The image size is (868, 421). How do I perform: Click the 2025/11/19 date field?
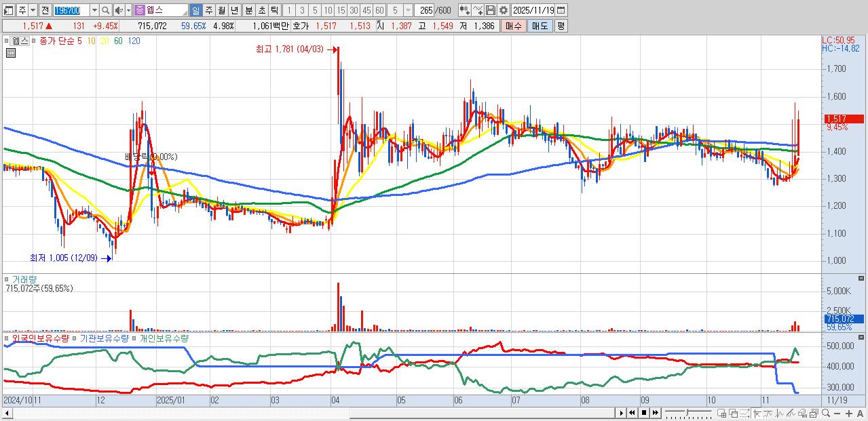(x=533, y=10)
